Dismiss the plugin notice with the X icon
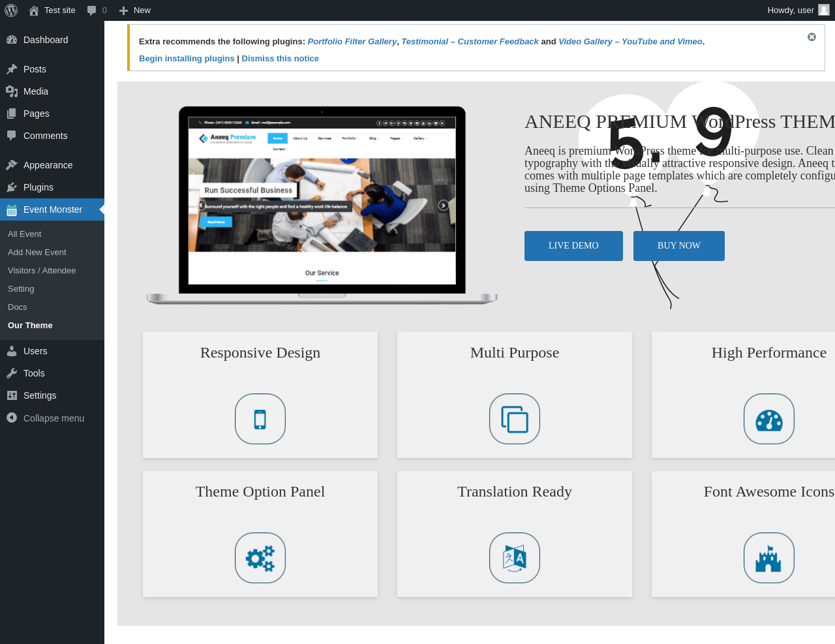The width and height of the screenshot is (835, 644). (x=812, y=37)
